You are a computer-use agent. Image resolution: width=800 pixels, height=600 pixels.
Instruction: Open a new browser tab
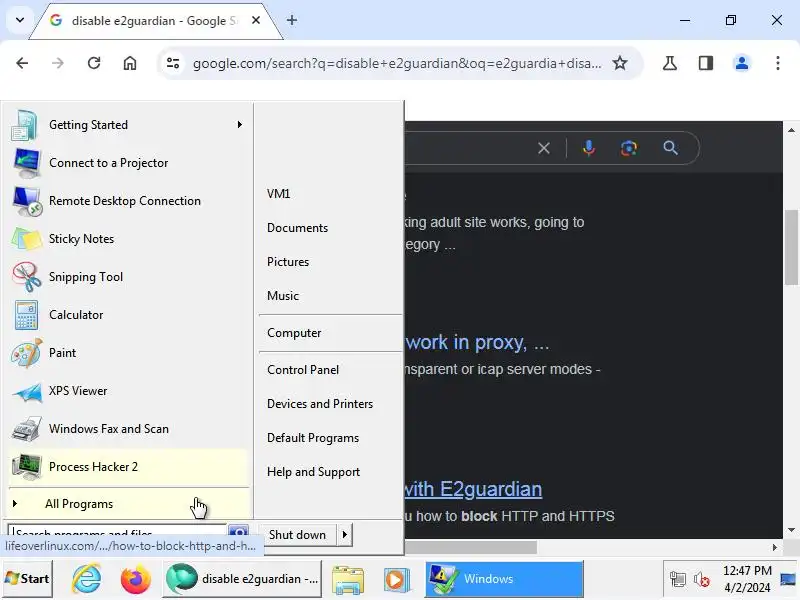tap(292, 20)
